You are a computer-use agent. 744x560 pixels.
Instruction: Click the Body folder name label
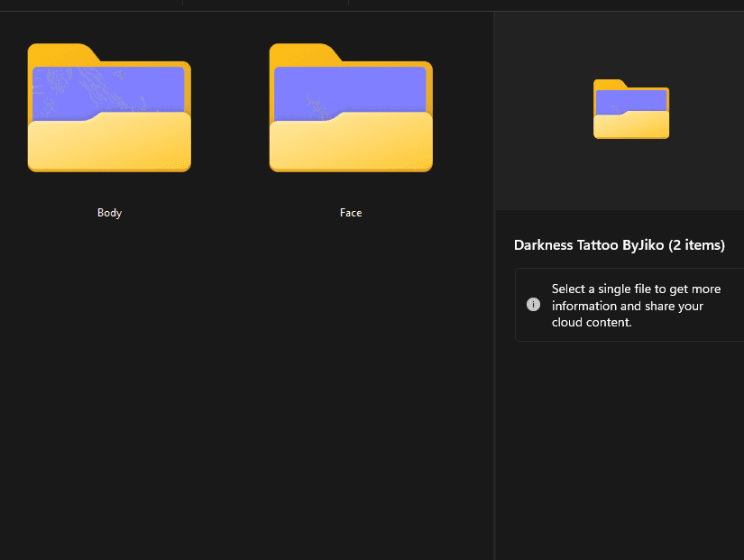(110, 213)
